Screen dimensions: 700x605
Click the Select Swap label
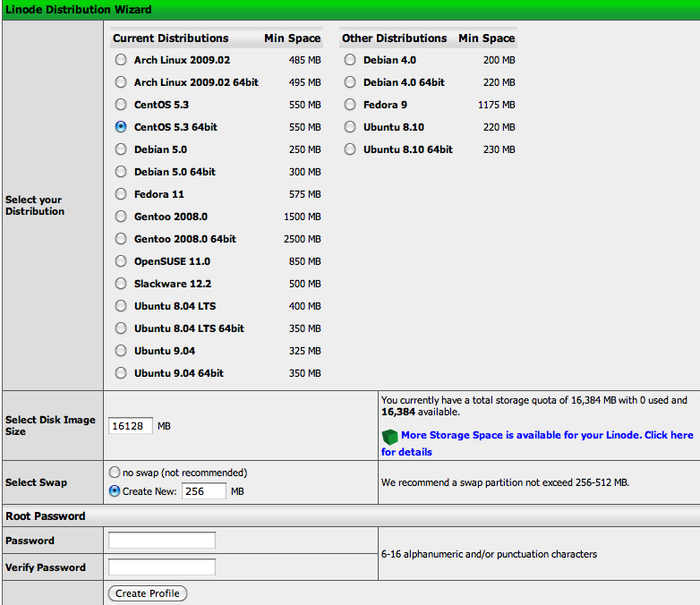pos(36,482)
